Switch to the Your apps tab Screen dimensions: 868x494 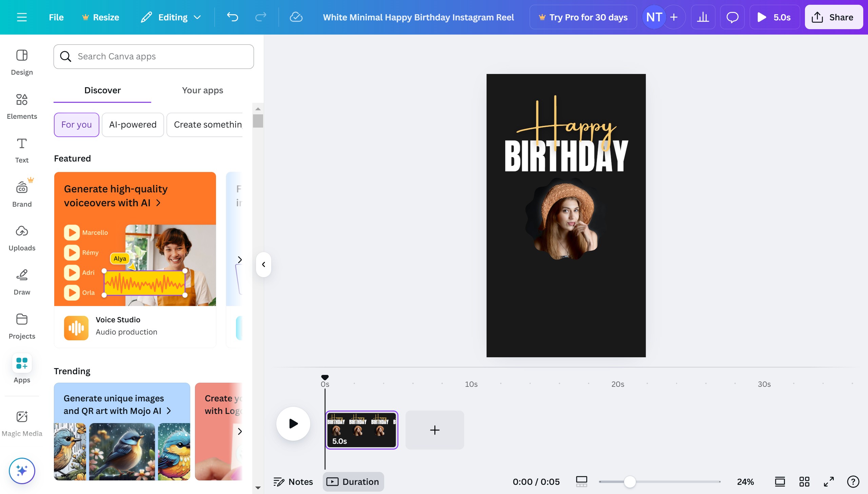coord(202,90)
